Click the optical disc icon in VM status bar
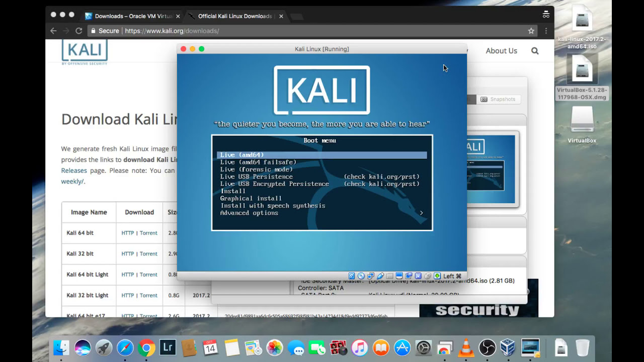 (361, 276)
